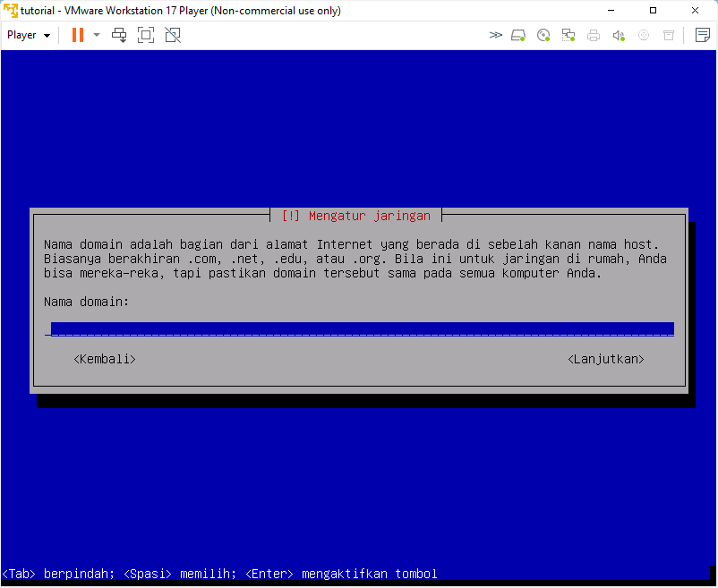This screenshot has height=588, width=718.
Task: Open the disabled camera device icon
Action: point(644,35)
